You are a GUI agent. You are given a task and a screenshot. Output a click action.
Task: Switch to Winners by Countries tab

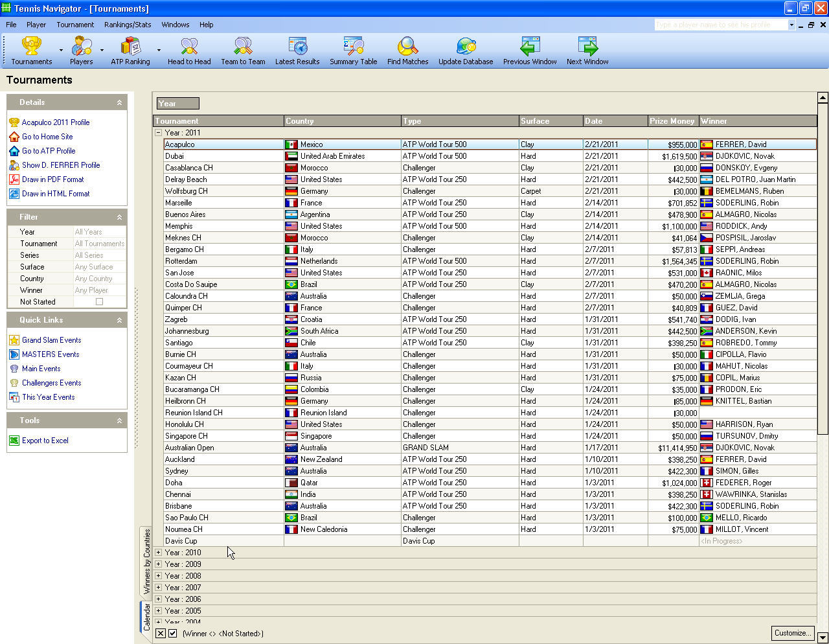click(x=146, y=562)
